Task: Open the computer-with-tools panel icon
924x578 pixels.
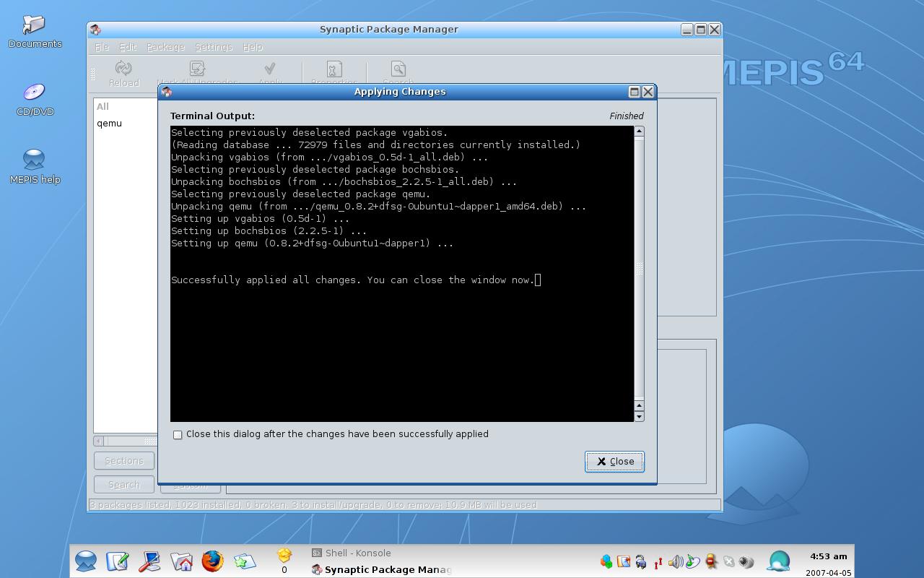Action: pyautogui.click(x=149, y=561)
